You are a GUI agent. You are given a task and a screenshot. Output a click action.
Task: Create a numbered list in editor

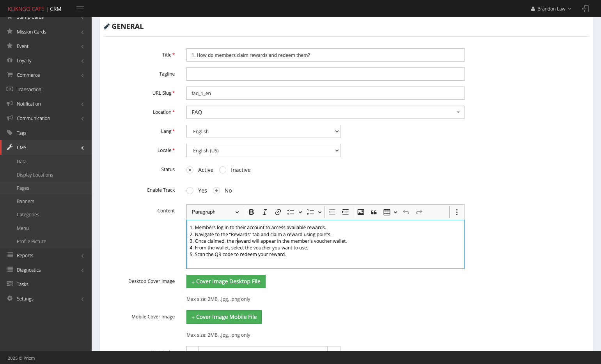click(x=310, y=212)
